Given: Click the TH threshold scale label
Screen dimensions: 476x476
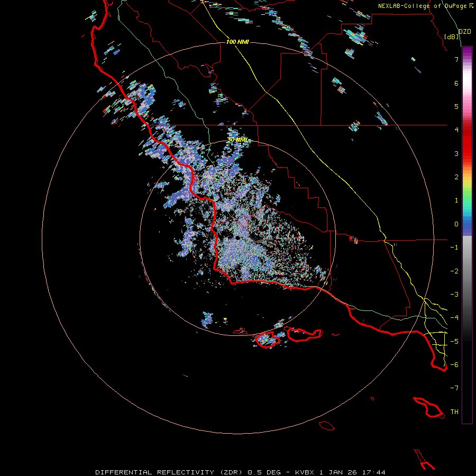Looking at the screenshot, I should tap(454, 412).
